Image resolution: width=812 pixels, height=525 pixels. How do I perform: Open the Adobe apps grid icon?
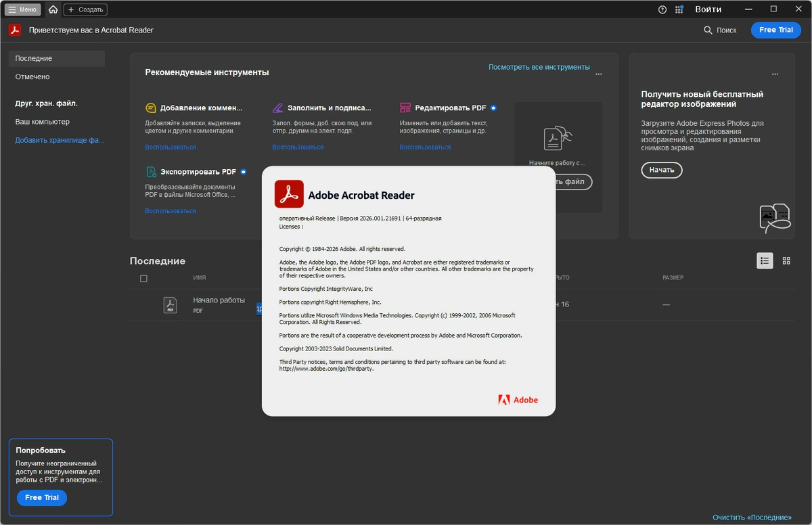(679, 9)
